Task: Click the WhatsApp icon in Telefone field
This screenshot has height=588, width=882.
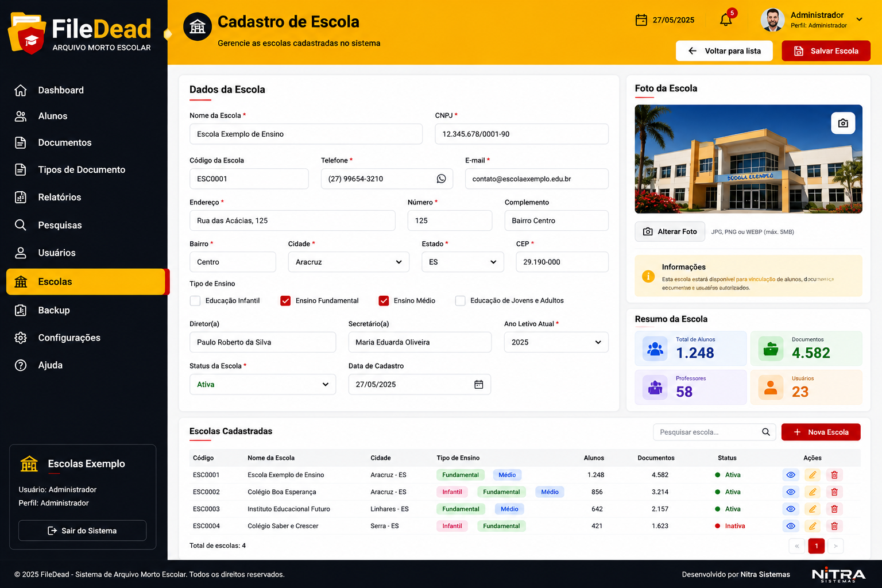Action: tap(441, 179)
